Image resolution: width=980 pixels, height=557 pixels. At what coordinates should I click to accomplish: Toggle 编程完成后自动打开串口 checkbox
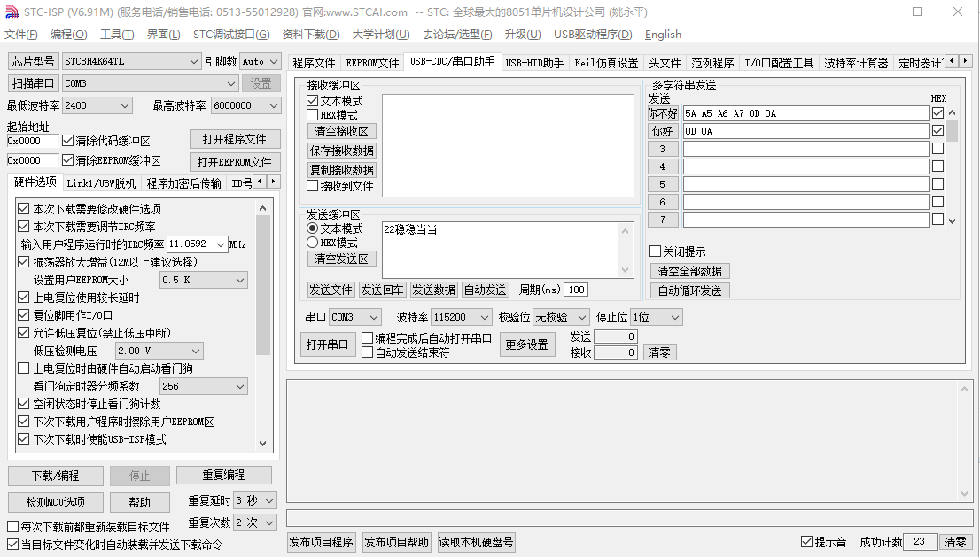368,337
